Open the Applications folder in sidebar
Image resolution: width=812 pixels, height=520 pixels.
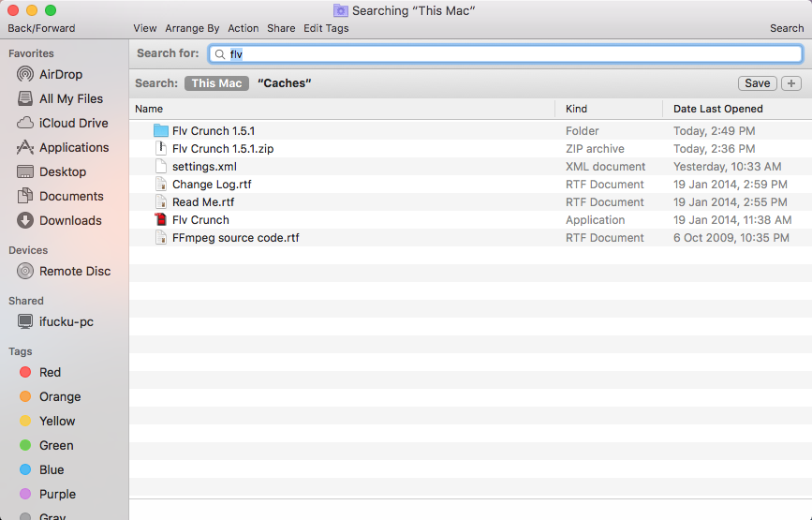click(x=73, y=147)
